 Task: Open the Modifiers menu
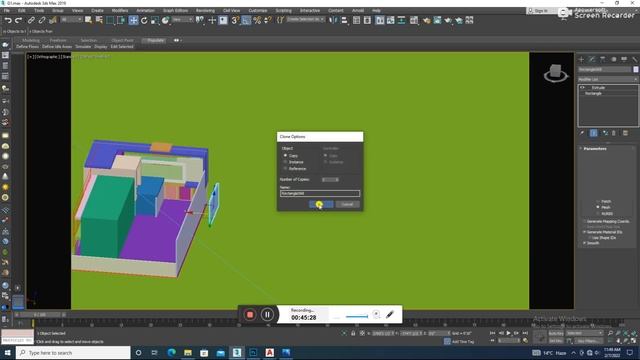tap(120, 11)
